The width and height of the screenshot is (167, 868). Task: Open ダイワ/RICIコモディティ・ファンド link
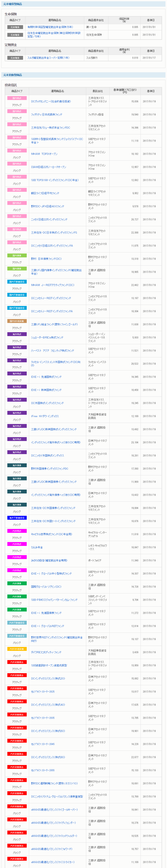[x=46, y=652]
